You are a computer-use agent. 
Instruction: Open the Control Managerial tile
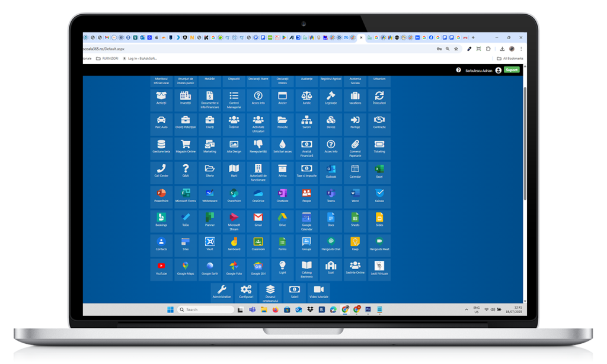[234, 100]
